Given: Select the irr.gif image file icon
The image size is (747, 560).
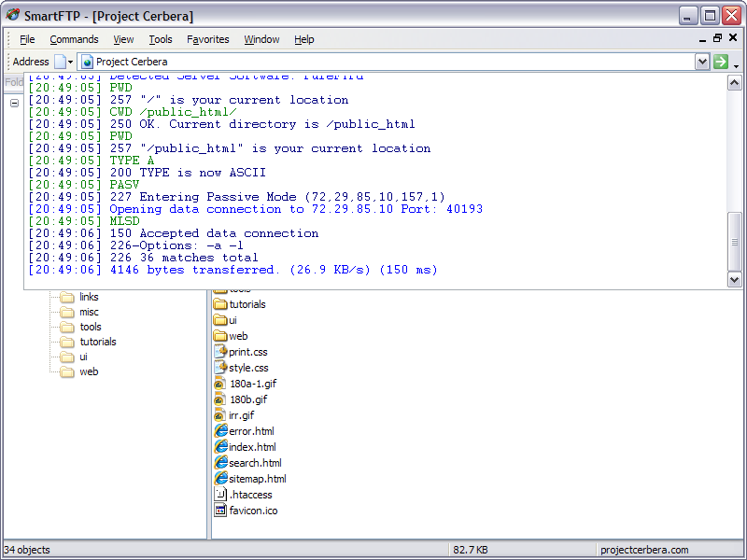Looking at the screenshot, I should point(219,415).
